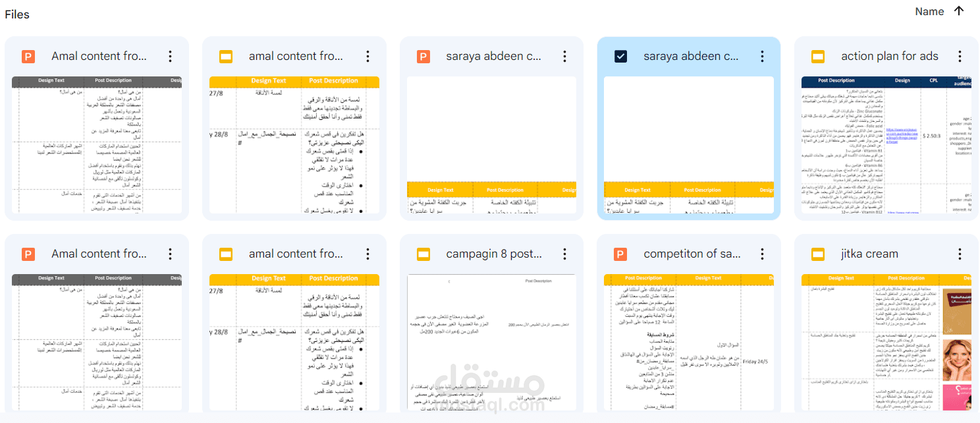The height and width of the screenshot is (423, 980).
Task: Select the 'action plan for ads' file name
Action: point(890,57)
